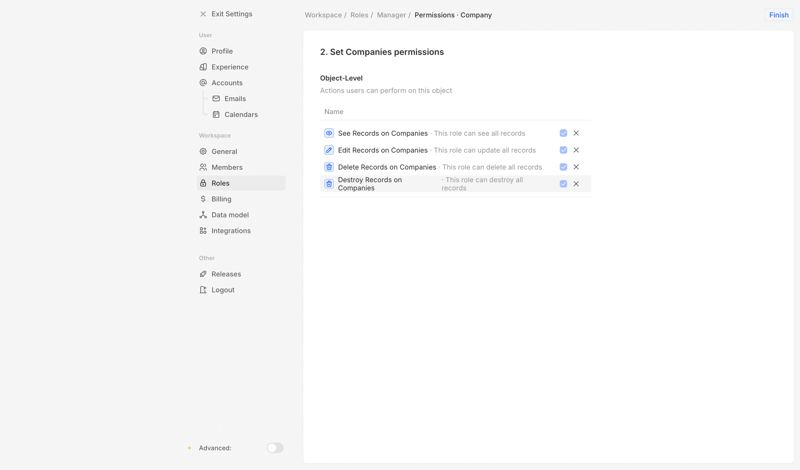Go to Manager breadcrumb
The width and height of the screenshot is (800, 470).
[391, 15]
